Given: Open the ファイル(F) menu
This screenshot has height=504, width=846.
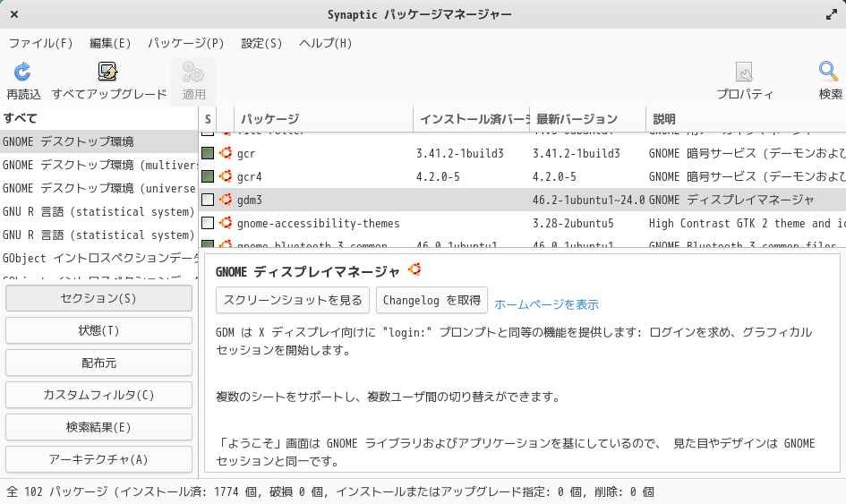Looking at the screenshot, I should [40, 43].
